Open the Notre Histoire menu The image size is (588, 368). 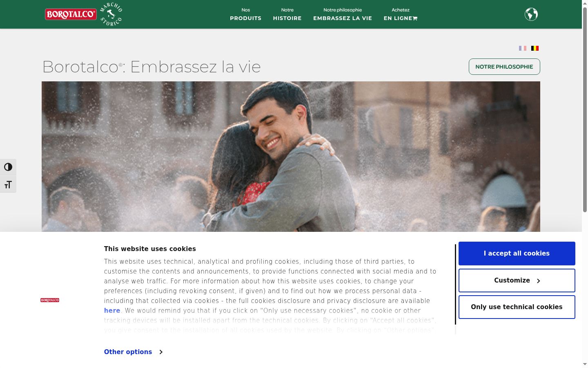[x=287, y=14]
